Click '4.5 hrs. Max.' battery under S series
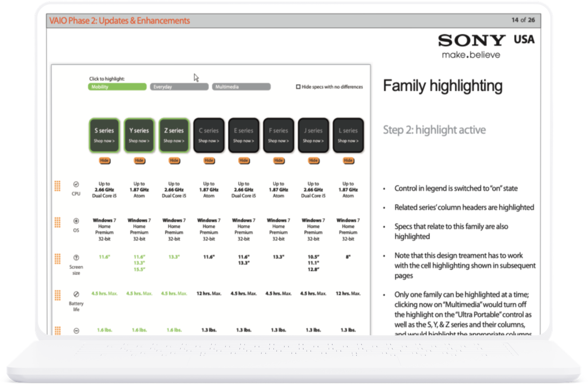 coord(104,294)
